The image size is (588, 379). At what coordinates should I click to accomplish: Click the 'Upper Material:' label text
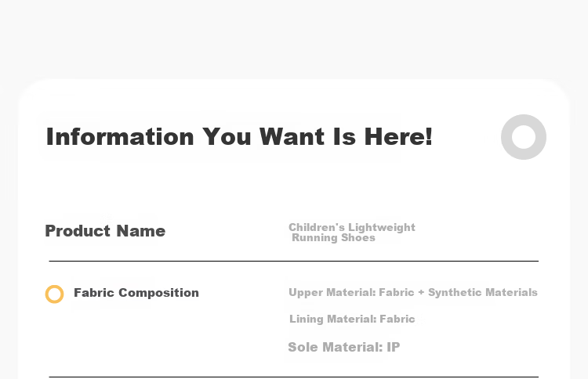pyautogui.click(x=332, y=293)
